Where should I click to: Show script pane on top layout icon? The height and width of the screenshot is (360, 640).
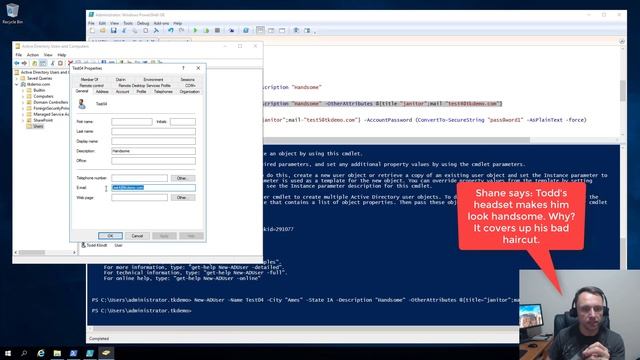point(260,31)
